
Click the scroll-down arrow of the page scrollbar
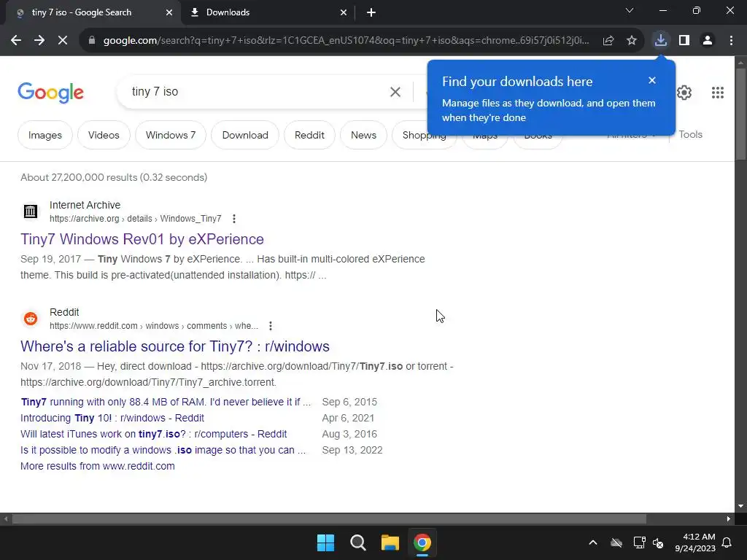tap(741, 506)
